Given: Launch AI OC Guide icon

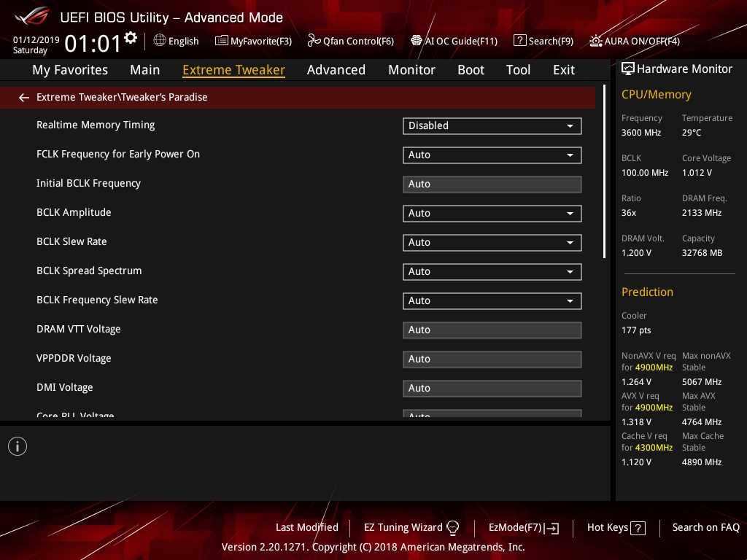Looking at the screenshot, I should click(417, 41).
